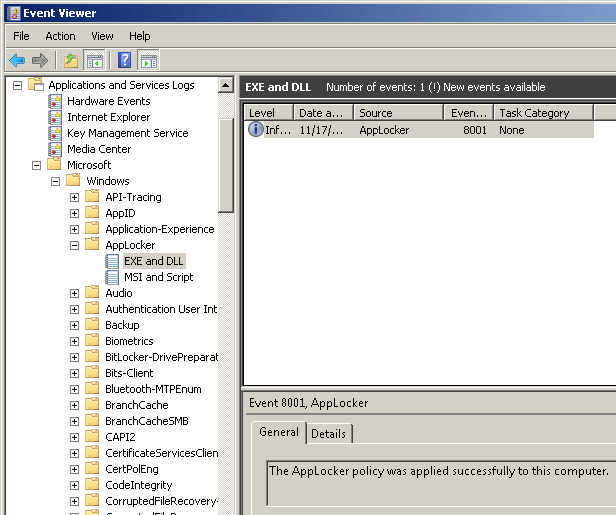The width and height of the screenshot is (616, 515).
Task: Open Help via the question mark icon
Action: tap(125, 60)
